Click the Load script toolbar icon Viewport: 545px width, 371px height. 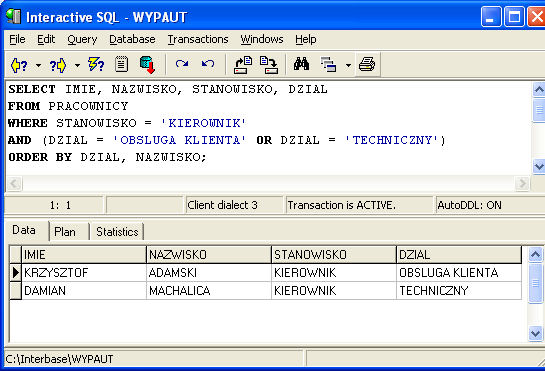point(243,65)
